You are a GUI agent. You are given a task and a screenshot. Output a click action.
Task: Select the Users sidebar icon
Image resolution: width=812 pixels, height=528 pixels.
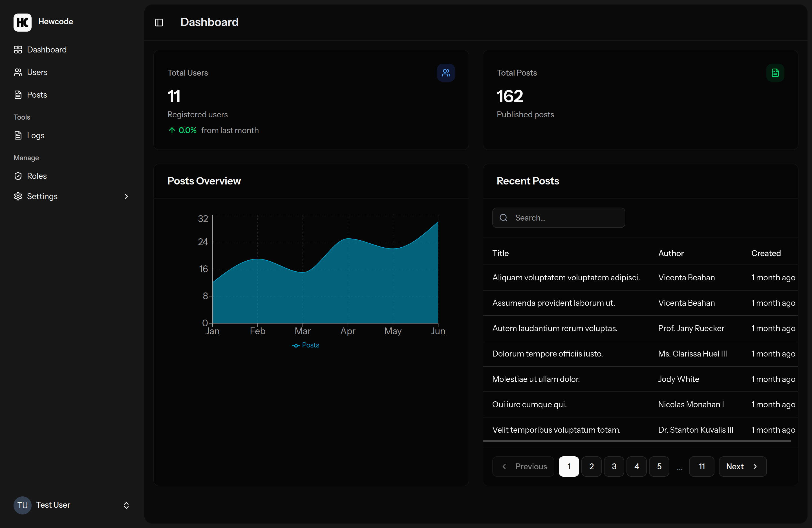click(18, 72)
